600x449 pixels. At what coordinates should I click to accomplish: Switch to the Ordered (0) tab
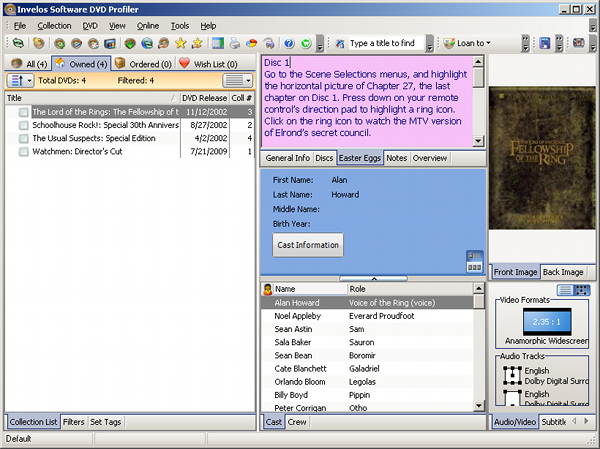coord(144,64)
